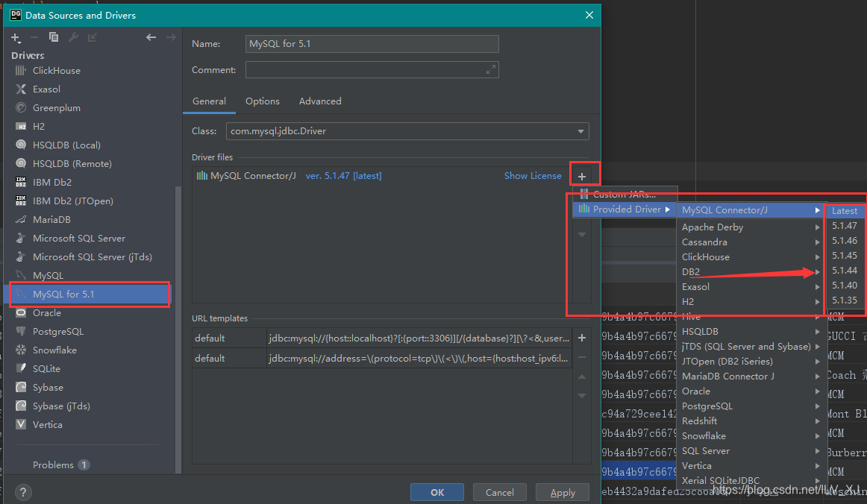This screenshot has width=867, height=504.
Task: Edit the Name field
Action: [372, 44]
